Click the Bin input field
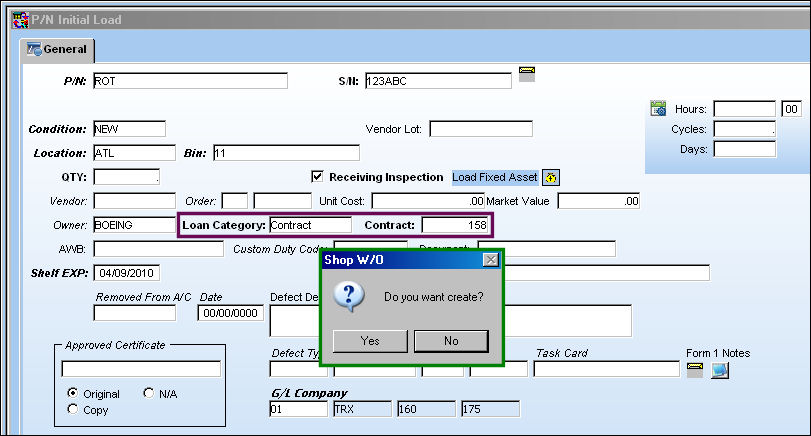 [x=286, y=153]
